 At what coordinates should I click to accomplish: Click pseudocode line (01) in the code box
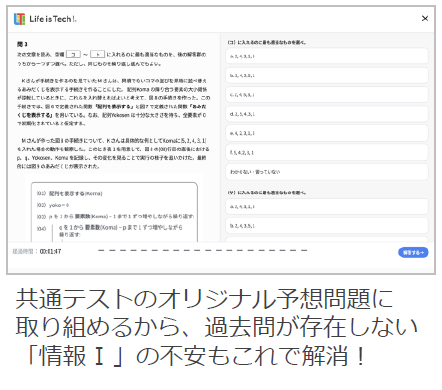tap(70, 193)
